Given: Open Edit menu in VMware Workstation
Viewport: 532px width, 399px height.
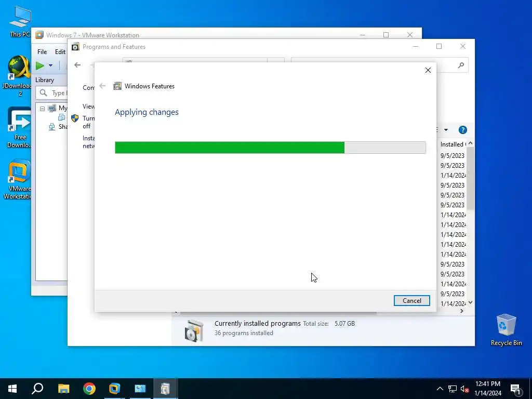Looking at the screenshot, I should [x=60, y=52].
